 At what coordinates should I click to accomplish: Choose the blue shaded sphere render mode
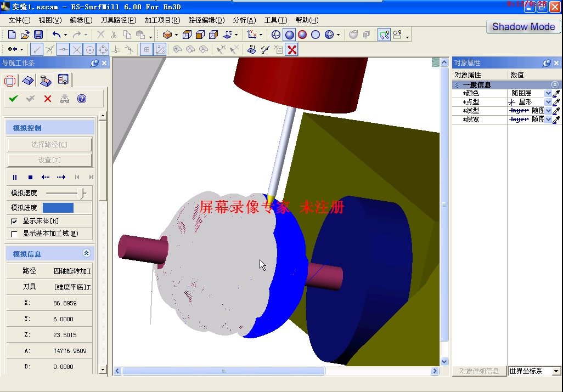tap(289, 35)
